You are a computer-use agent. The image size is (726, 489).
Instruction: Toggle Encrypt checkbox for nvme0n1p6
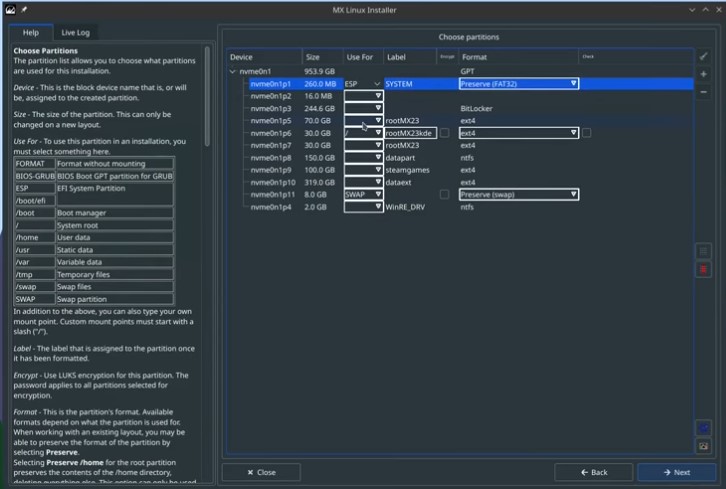pyautogui.click(x=444, y=133)
